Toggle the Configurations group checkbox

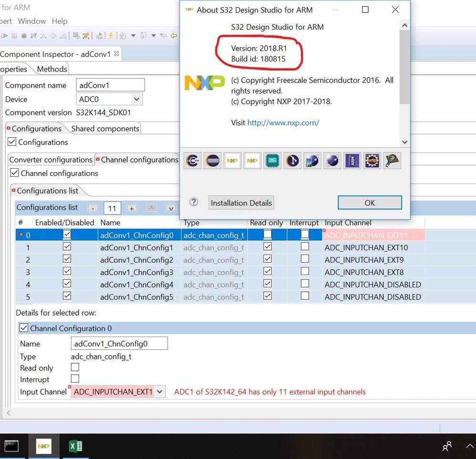tap(12, 142)
